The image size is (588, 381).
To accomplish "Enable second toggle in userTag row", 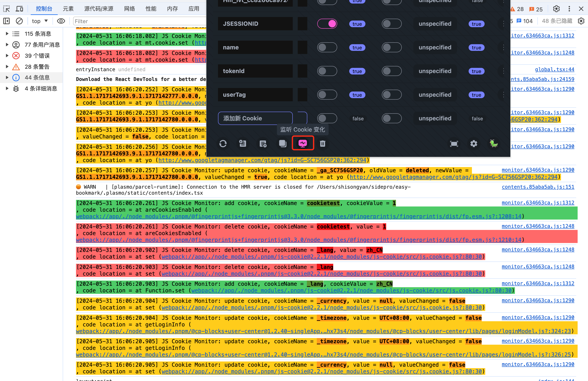I will pos(392,95).
